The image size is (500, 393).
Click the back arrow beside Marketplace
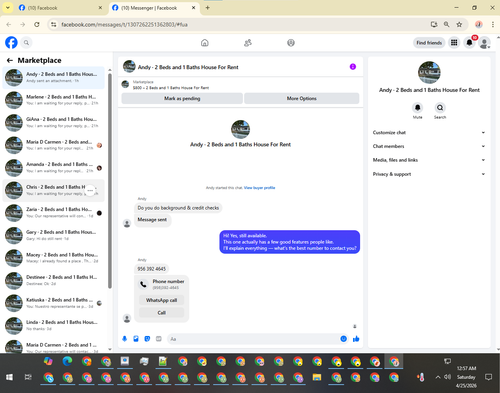tap(10, 60)
